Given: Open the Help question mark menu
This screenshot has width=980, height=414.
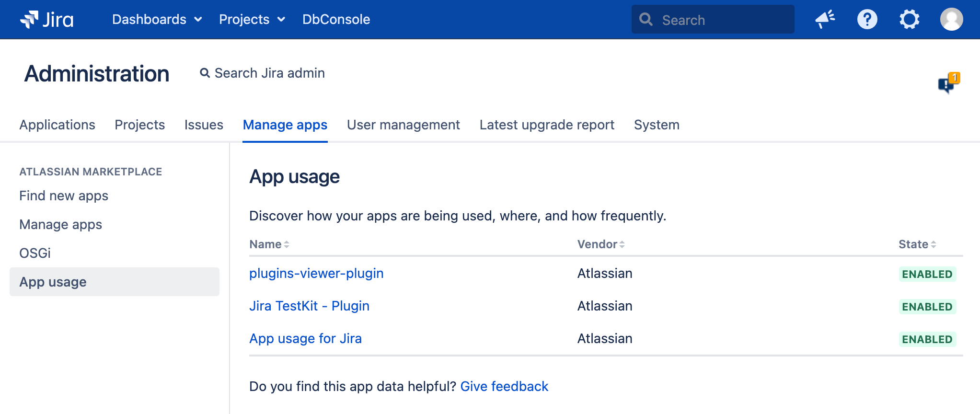Looking at the screenshot, I should click(x=867, y=20).
